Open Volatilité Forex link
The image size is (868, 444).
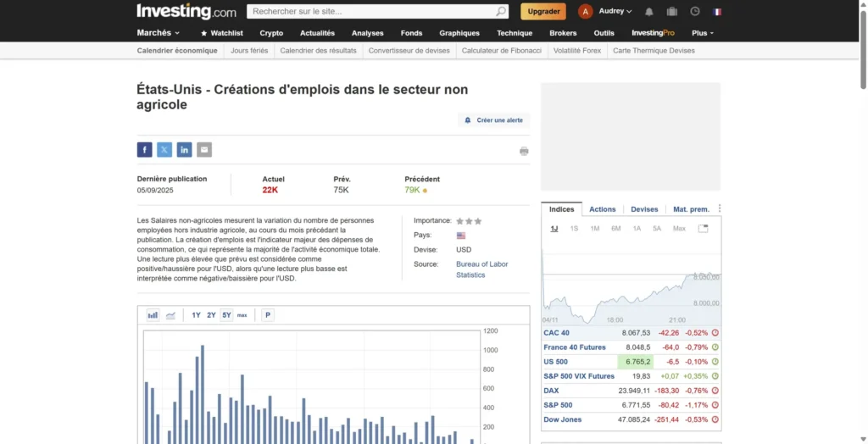(x=577, y=50)
